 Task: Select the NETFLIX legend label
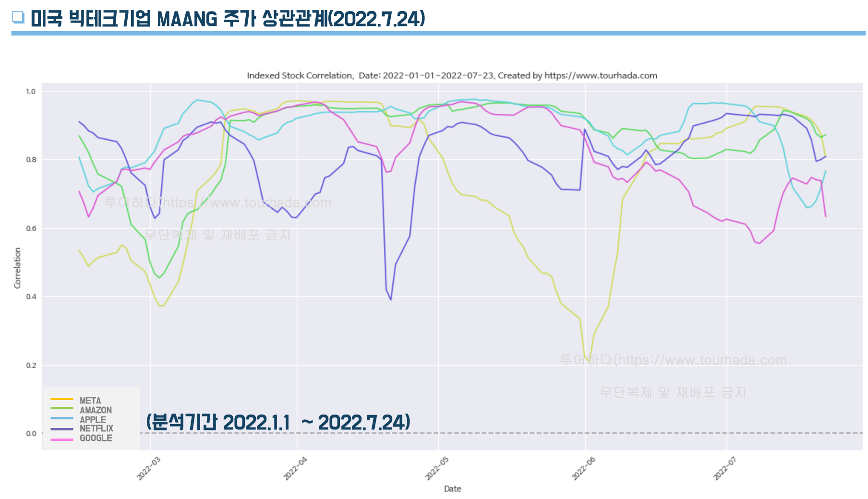coord(96,429)
